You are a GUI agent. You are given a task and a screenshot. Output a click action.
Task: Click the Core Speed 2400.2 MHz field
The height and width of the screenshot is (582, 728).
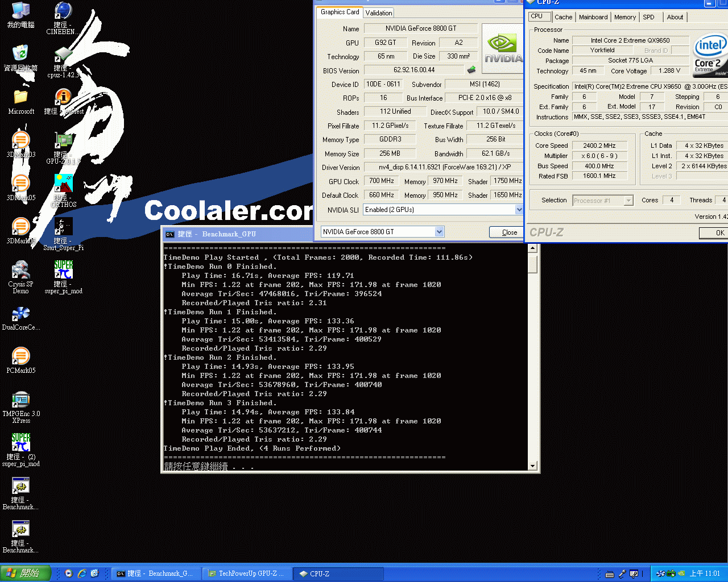[599, 145]
